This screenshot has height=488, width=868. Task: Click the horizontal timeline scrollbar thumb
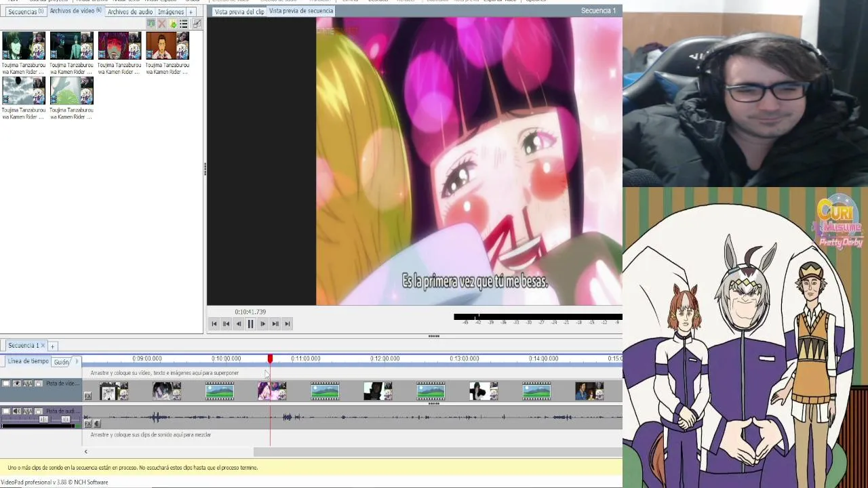437,451
